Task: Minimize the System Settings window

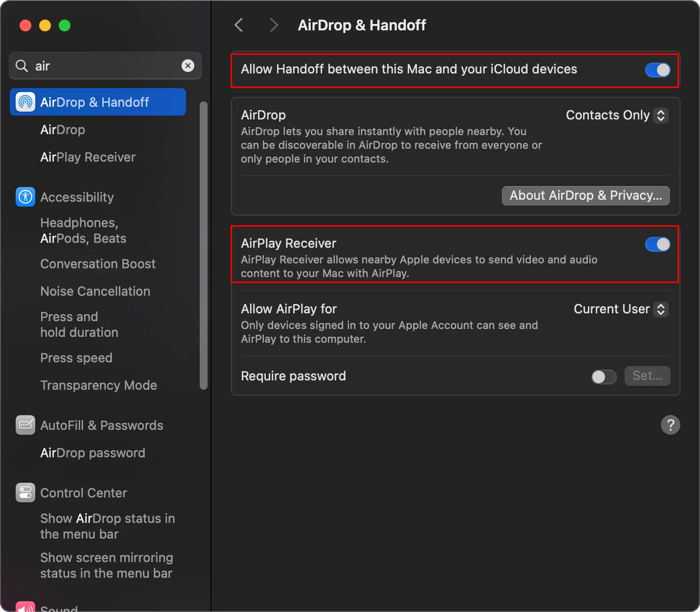Action: tap(45, 25)
